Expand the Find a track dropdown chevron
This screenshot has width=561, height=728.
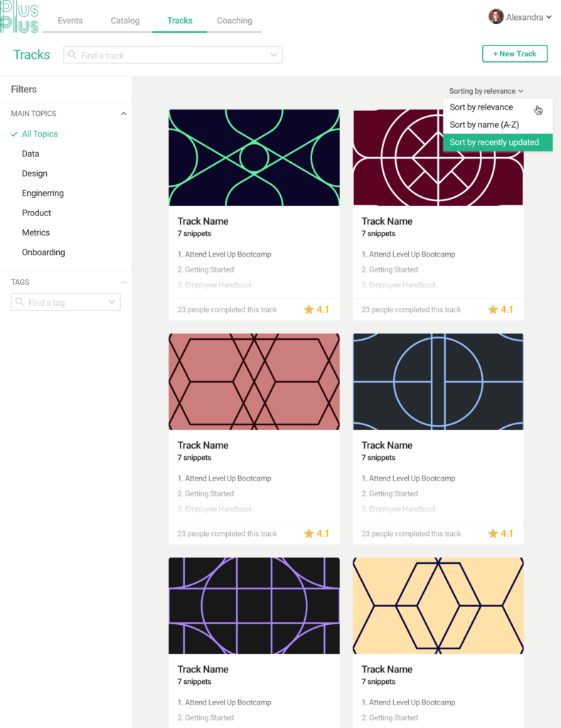pyautogui.click(x=274, y=55)
